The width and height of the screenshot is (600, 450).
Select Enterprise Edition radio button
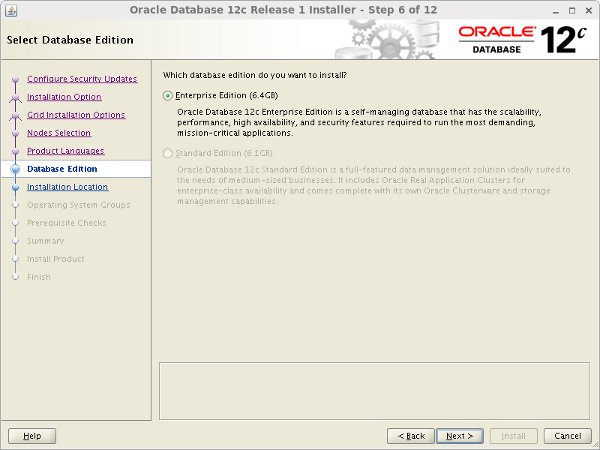tap(168, 96)
